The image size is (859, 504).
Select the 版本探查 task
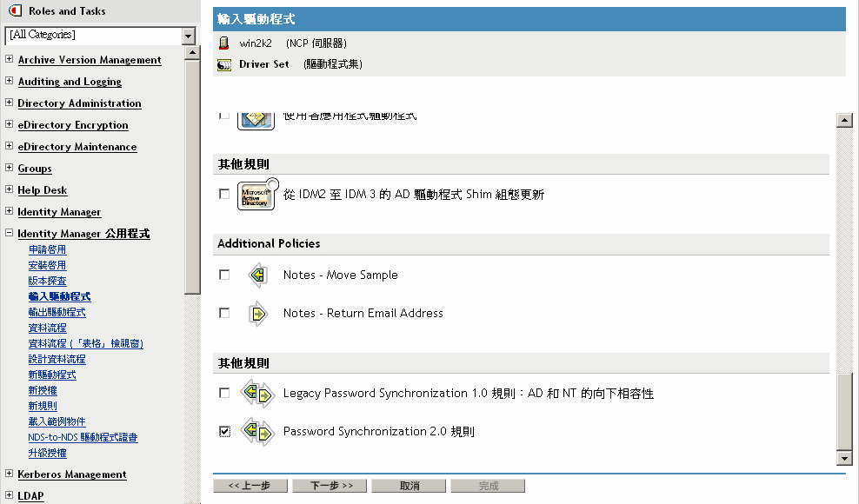[x=47, y=281]
